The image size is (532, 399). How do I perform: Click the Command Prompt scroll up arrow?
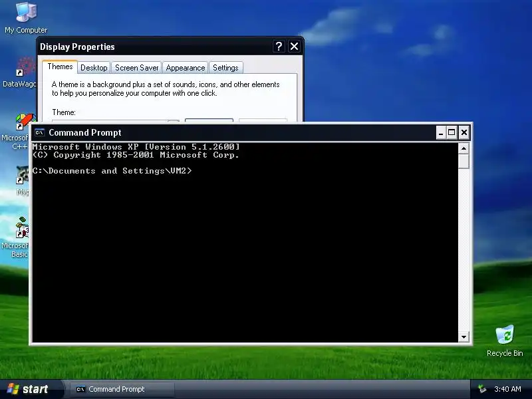point(464,148)
